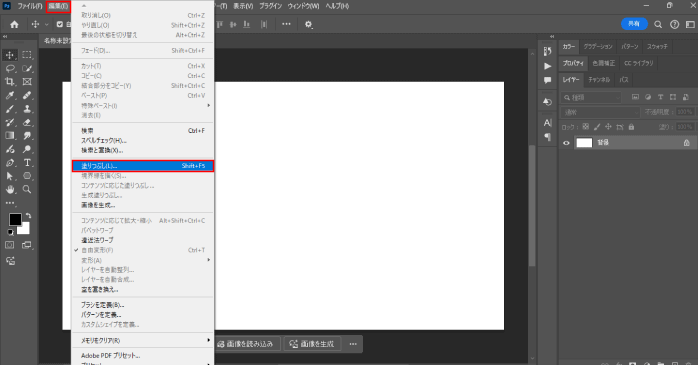The image size is (698, 365).
Task: Select the Zoom magnifier tool
Action: pyautogui.click(x=27, y=189)
